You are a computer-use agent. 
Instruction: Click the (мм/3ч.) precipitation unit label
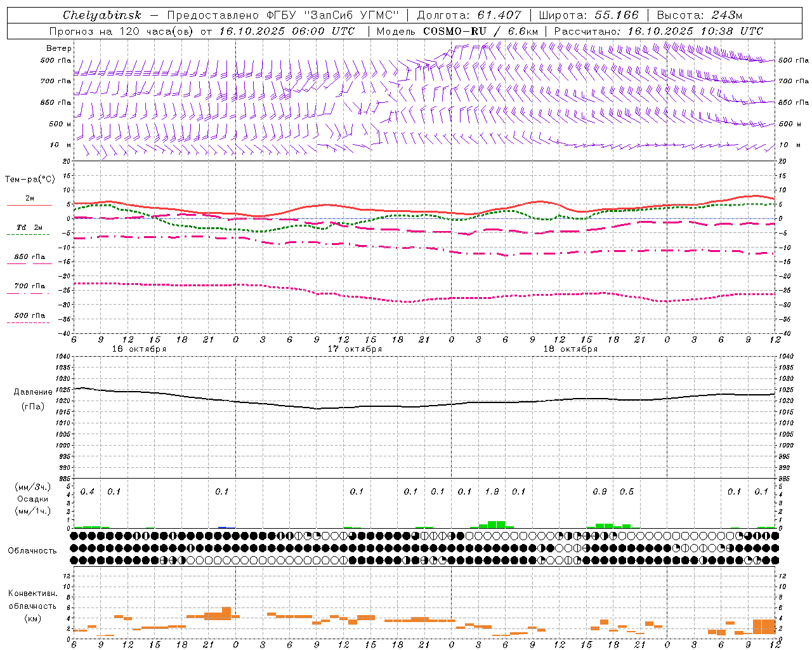coord(32,487)
